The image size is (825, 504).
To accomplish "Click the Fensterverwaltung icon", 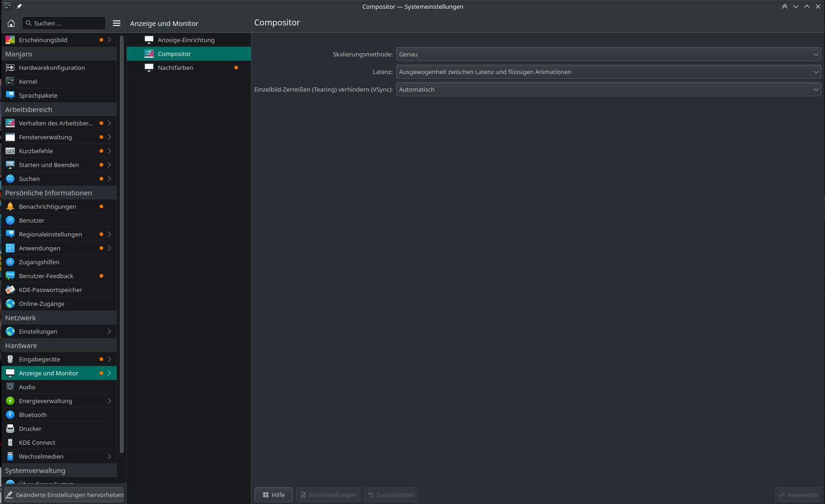I will pos(10,137).
